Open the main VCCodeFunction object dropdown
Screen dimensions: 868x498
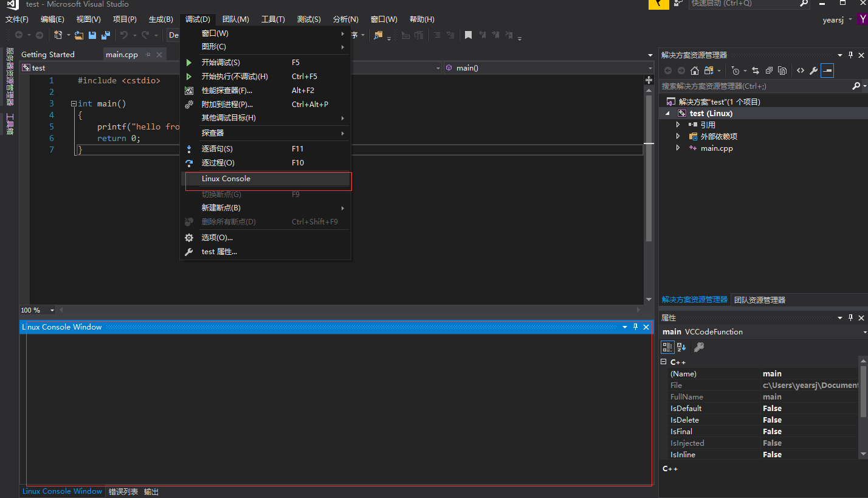pos(864,332)
